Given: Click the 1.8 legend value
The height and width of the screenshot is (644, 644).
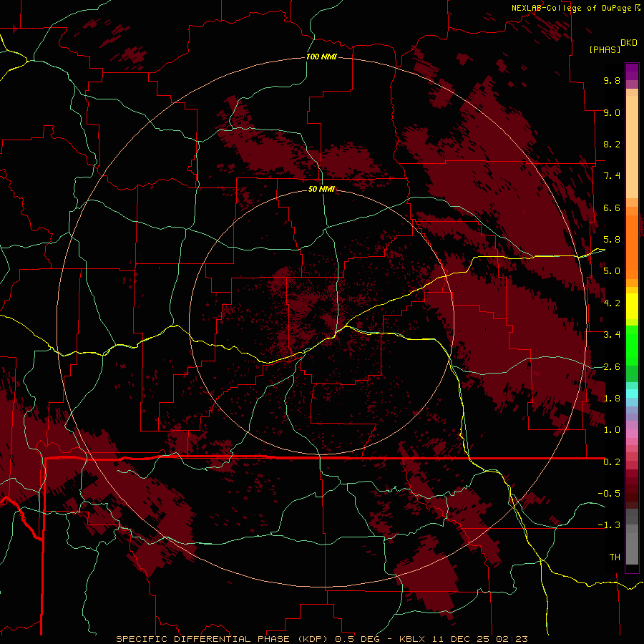Looking at the screenshot, I should 612,399.
